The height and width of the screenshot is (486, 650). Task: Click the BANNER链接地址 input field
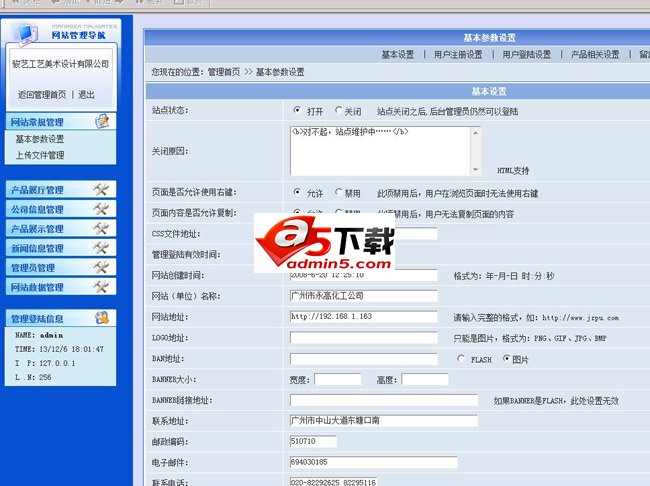point(384,400)
